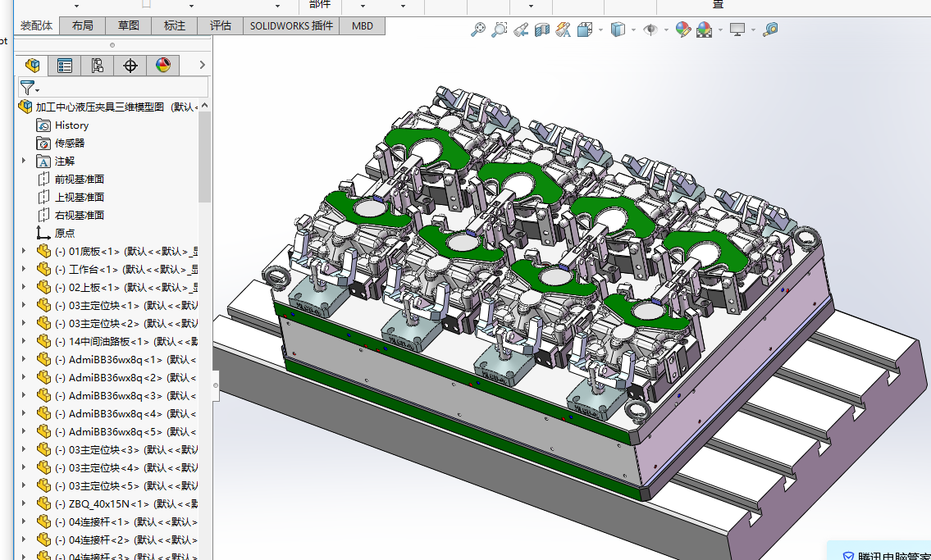931x560 pixels.
Task: Select the Zoom to Area tool
Action: coord(499,30)
